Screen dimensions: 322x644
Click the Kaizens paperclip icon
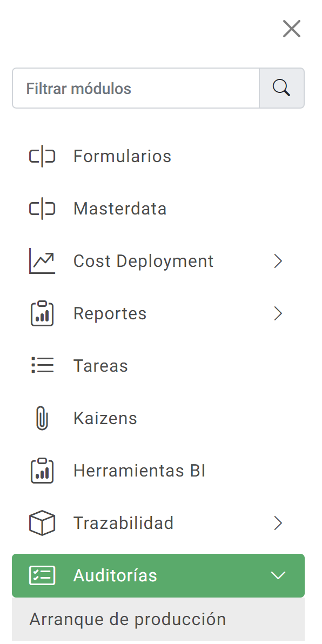(42, 418)
